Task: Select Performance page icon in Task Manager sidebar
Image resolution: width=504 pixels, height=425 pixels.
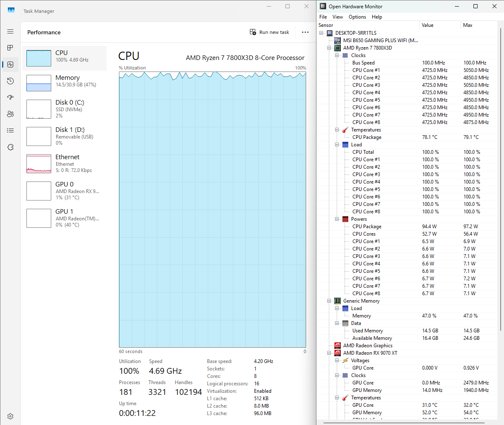Action: tap(10, 64)
